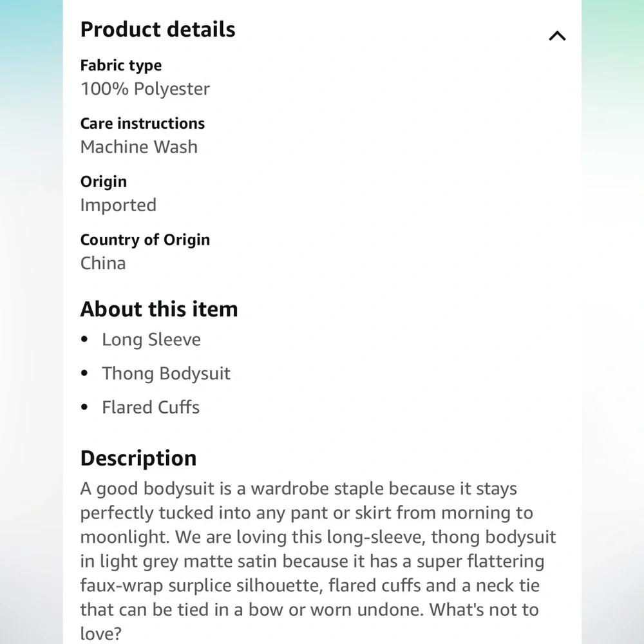Click the Flared Cuffs bullet item
This screenshot has height=644, width=644.
coord(151,407)
